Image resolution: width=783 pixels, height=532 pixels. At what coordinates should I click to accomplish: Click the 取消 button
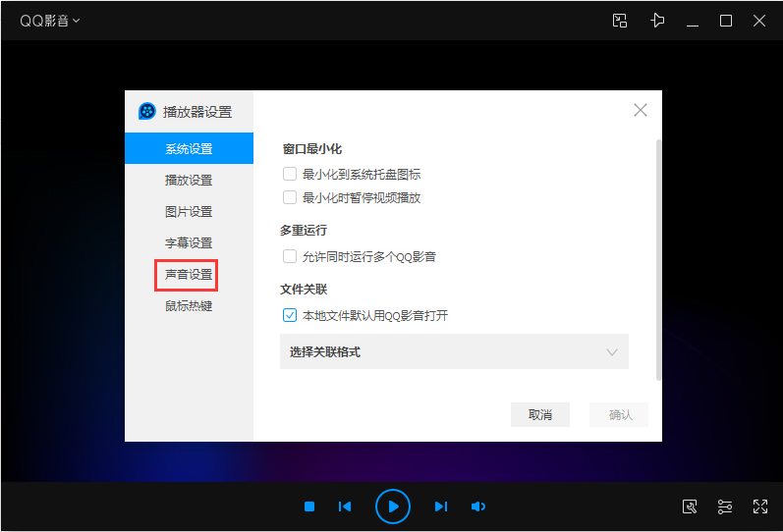pyautogui.click(x=539, y=414)
